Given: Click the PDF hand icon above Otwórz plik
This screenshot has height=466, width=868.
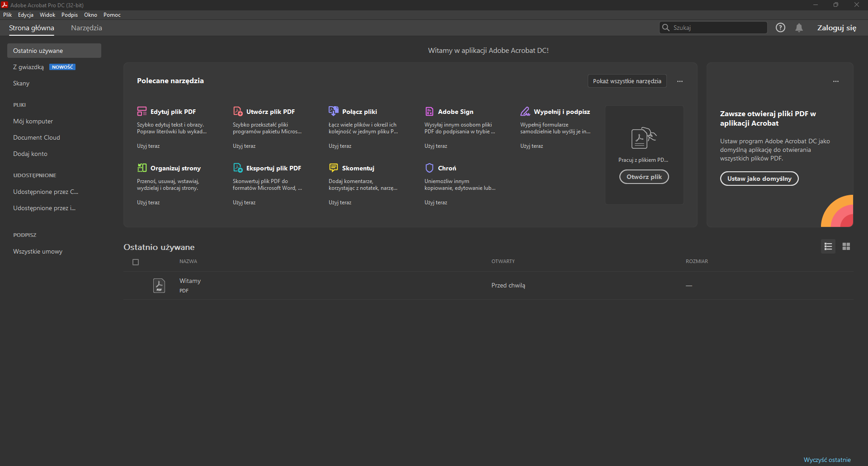Looking at the screenshot, I should 644,138.
